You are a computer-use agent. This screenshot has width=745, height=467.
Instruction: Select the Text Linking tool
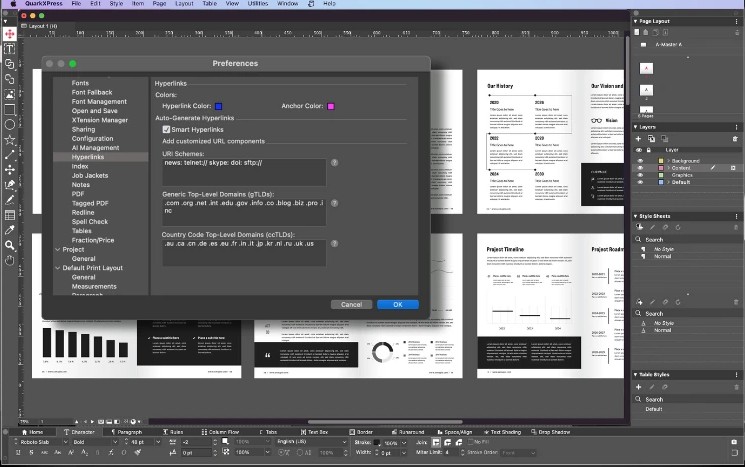10,64
